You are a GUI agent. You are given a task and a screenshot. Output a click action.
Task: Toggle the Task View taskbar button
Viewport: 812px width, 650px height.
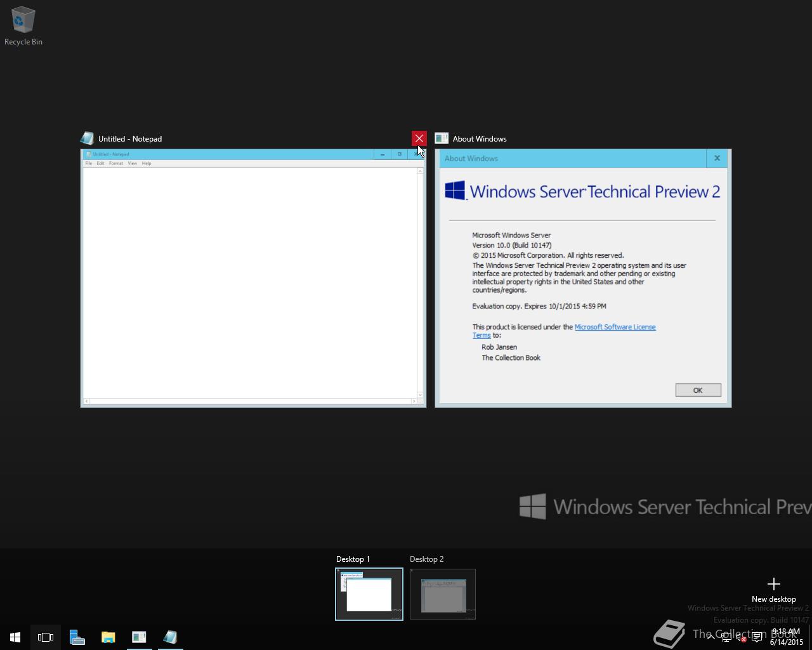click(46, 637)
